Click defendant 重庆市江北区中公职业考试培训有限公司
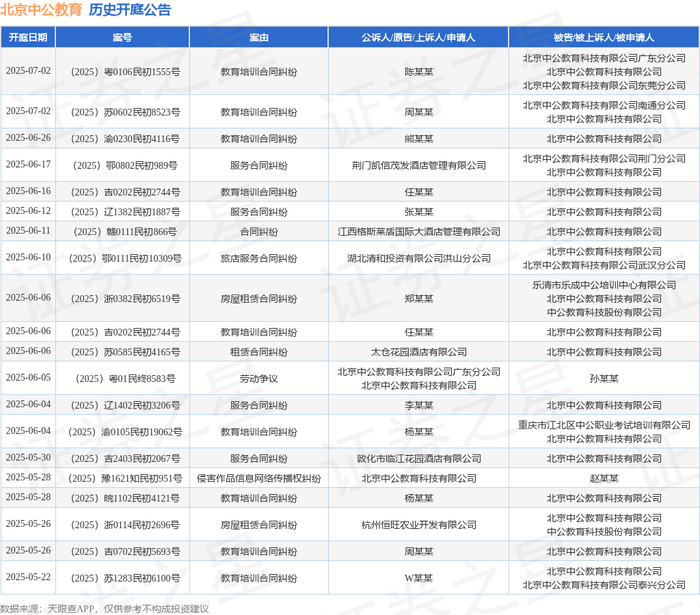Image resolution: width=700 pixels, height=615 pixels. [x=604, y=425]
